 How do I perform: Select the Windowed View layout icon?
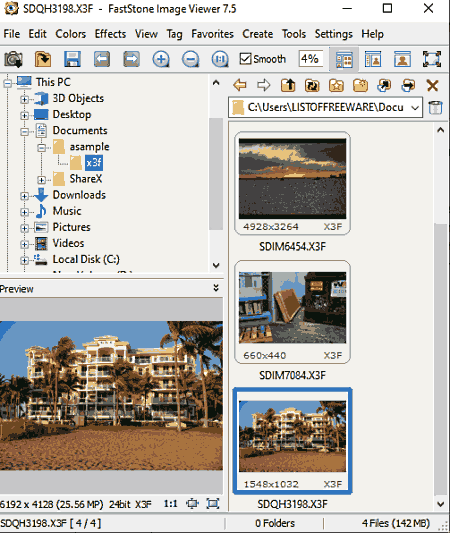tap(373, 59)
